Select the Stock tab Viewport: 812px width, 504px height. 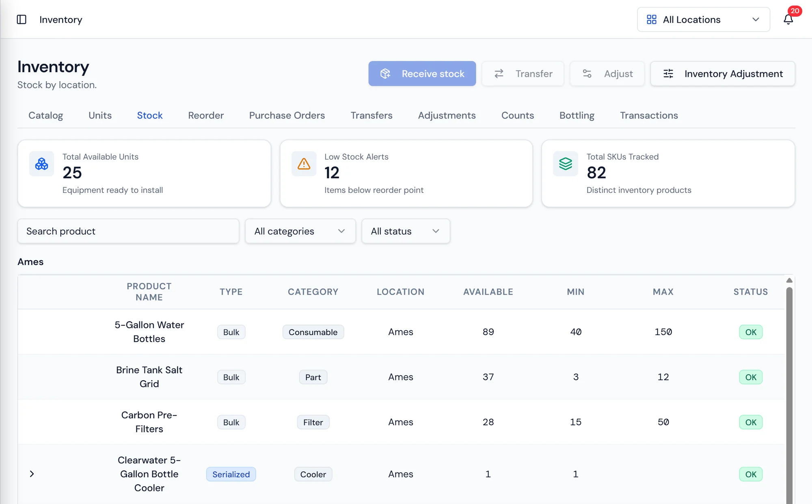tap(150, 116)
